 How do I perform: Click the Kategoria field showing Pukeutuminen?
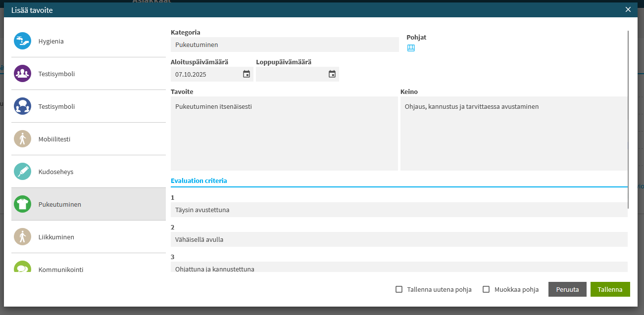285,45
